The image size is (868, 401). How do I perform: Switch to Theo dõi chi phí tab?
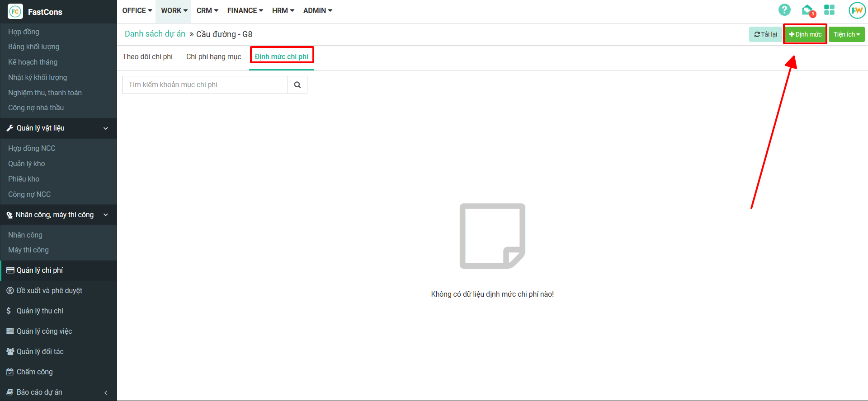pyautogui.click(x=147, y=57)
